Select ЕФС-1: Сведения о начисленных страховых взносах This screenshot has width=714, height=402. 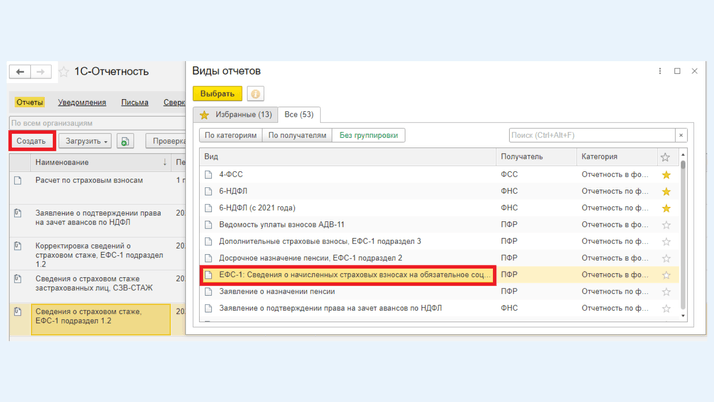click(x=348, y=275)
